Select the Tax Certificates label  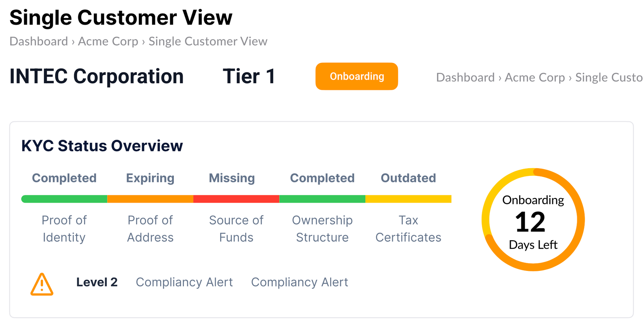point(408,229)
